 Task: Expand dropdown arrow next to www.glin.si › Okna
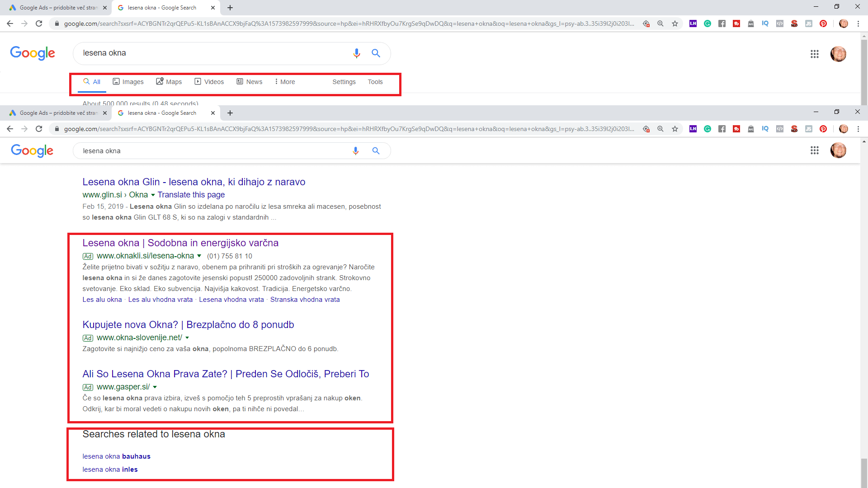(x=153, y=195)
